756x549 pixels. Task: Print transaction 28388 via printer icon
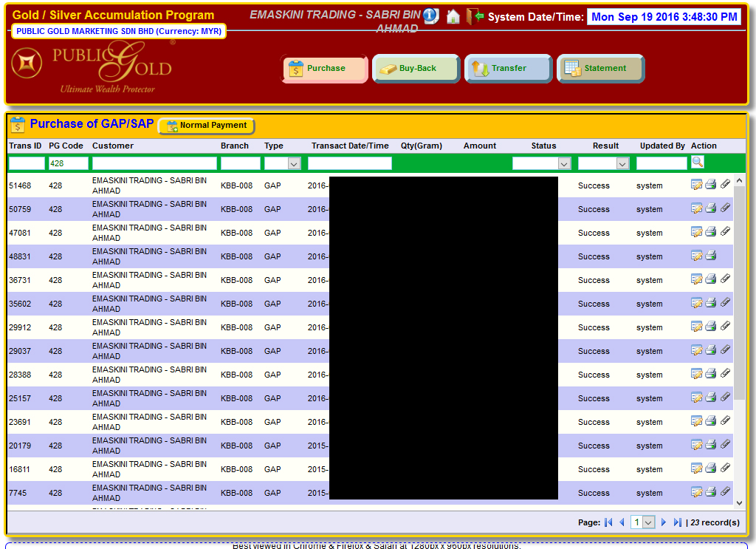(711, 373)
